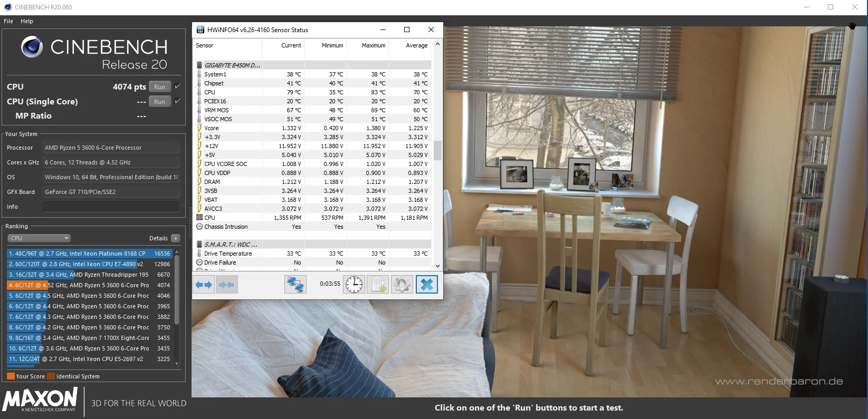Click the Drive Temperature sensor row label
The width and height of the screenshot is (868, 419).
(x=228, y=254)
